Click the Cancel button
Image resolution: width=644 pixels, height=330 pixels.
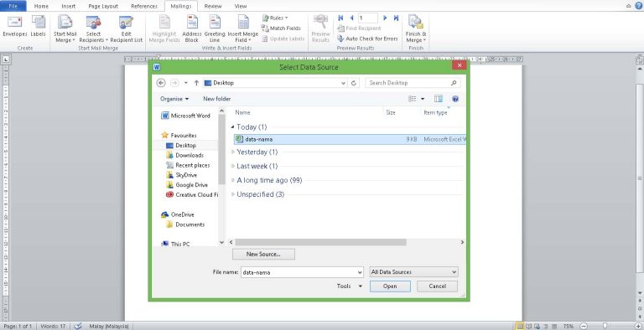pyautogui.click(x=437, y=286)
